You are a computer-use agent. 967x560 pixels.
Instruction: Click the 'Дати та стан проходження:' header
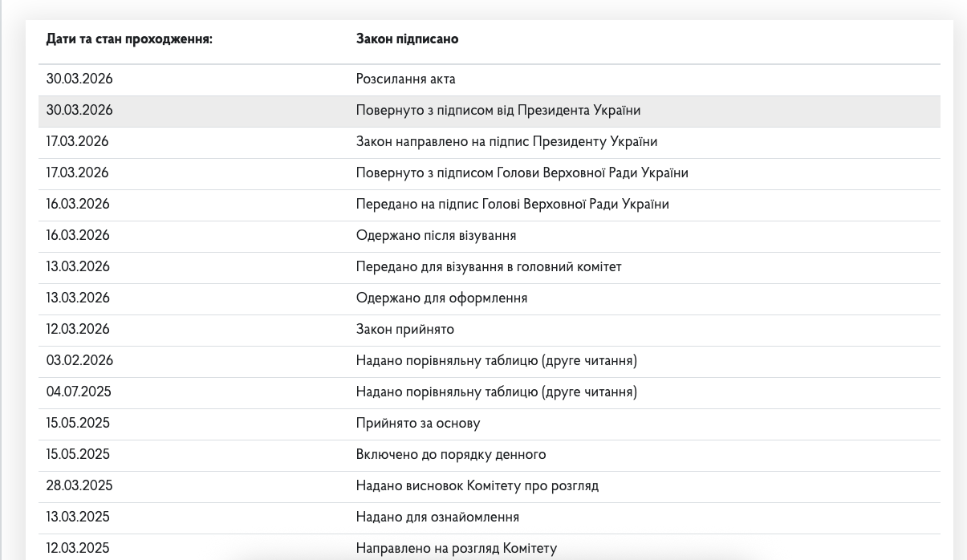[128, 39]
